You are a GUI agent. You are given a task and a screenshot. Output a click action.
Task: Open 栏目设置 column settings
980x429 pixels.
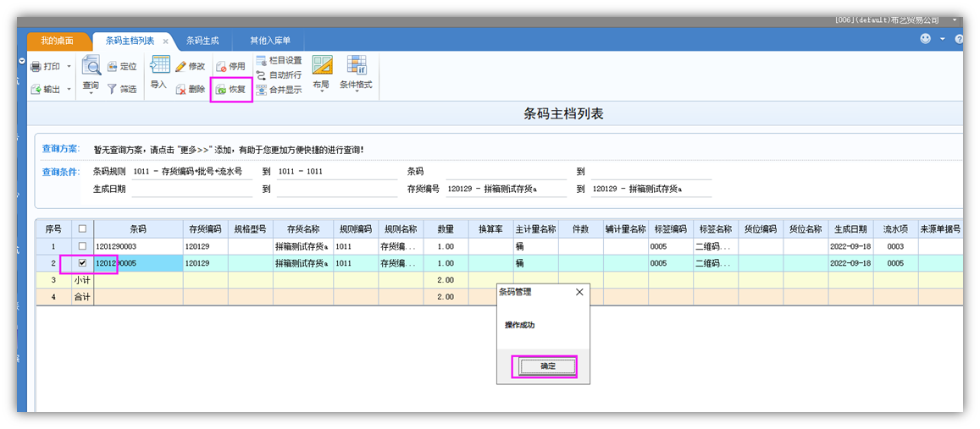280,61
